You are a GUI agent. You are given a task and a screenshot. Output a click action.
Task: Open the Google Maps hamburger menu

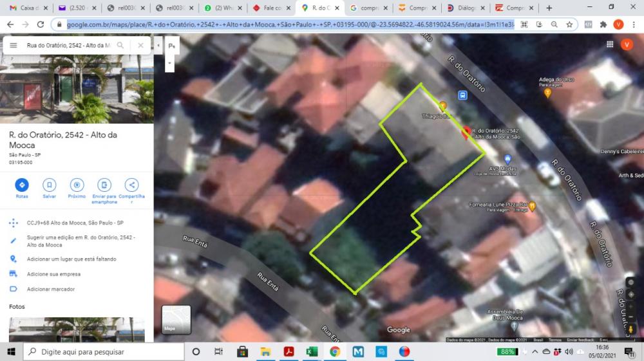click(x=13, y=46)
